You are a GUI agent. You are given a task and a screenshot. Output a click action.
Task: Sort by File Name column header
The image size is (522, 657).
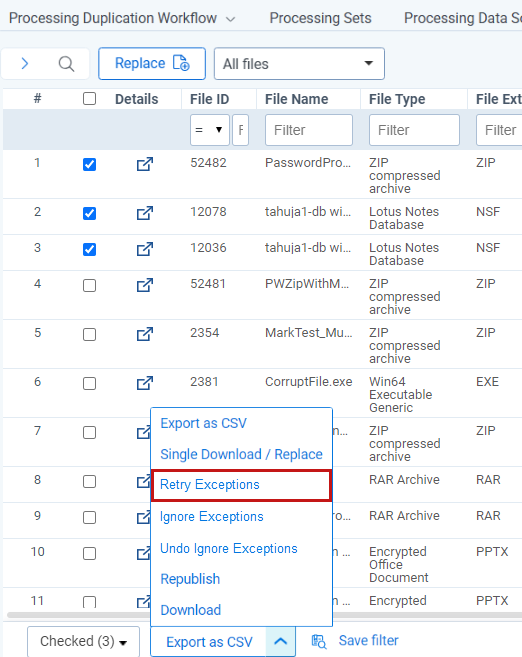point(297,99)
